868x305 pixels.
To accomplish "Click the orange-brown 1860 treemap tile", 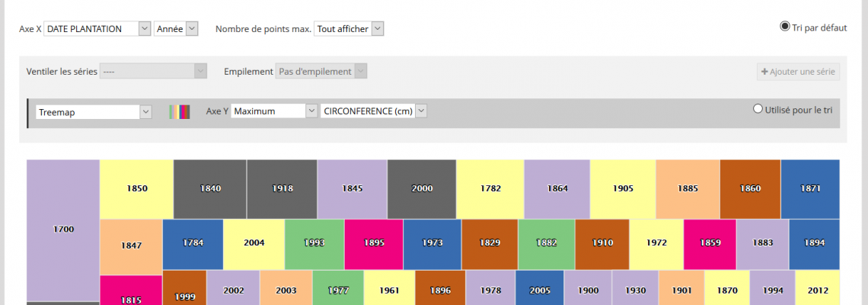I will point(750,188).
